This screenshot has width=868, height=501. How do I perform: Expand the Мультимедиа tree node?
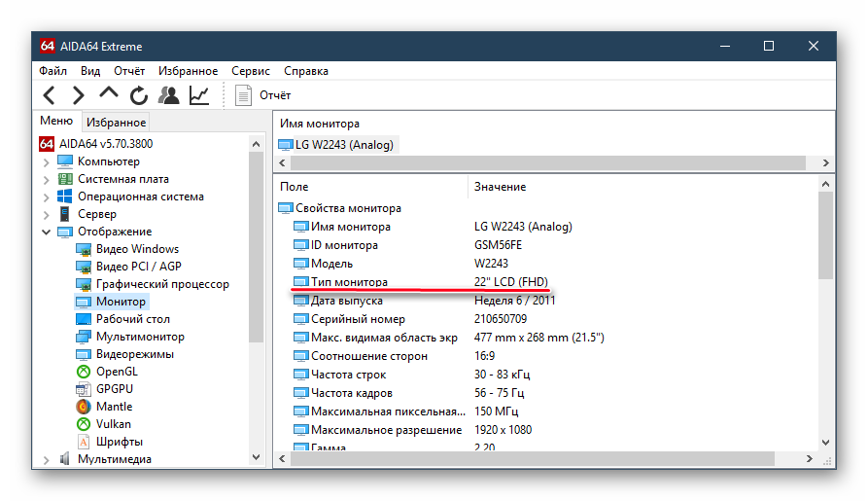(46, 459)
